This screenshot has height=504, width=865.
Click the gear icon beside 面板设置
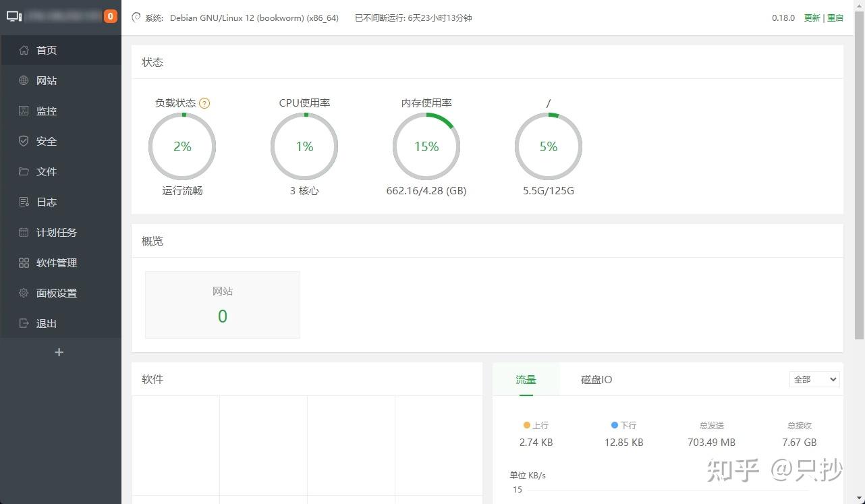point(24,293)
